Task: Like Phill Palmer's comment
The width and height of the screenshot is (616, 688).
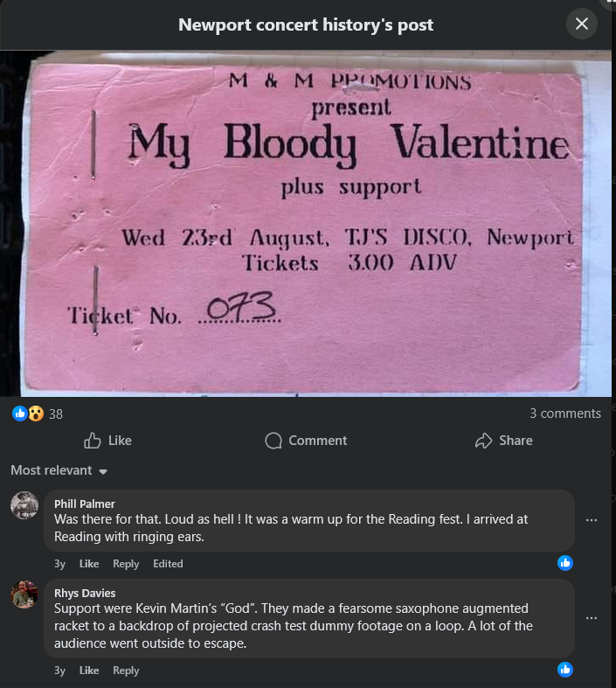Action: [89, 564]
